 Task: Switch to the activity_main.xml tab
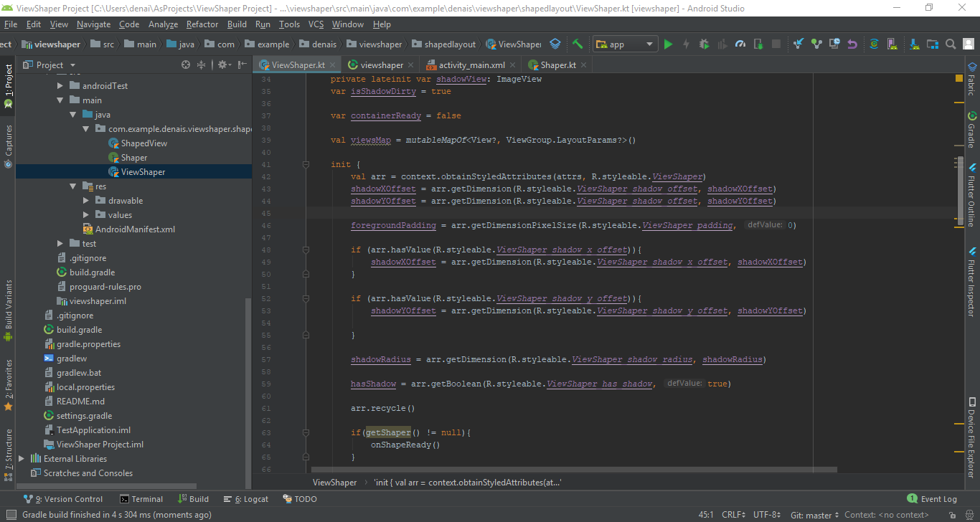(x=471, y=65)
